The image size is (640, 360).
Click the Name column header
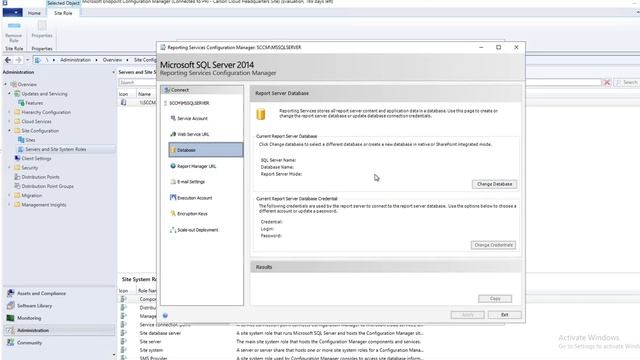[x=144, y=94]
